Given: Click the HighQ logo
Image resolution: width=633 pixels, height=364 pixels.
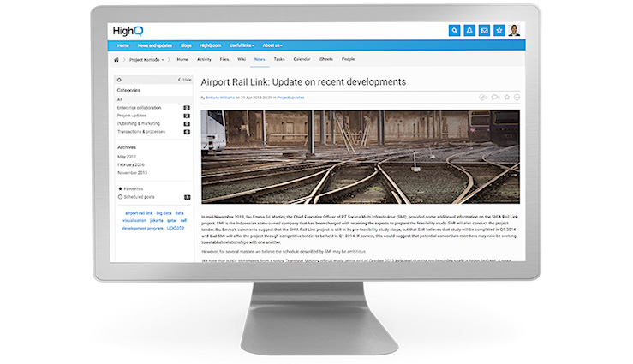Looking at the screenshot, I should coord(128,31).
